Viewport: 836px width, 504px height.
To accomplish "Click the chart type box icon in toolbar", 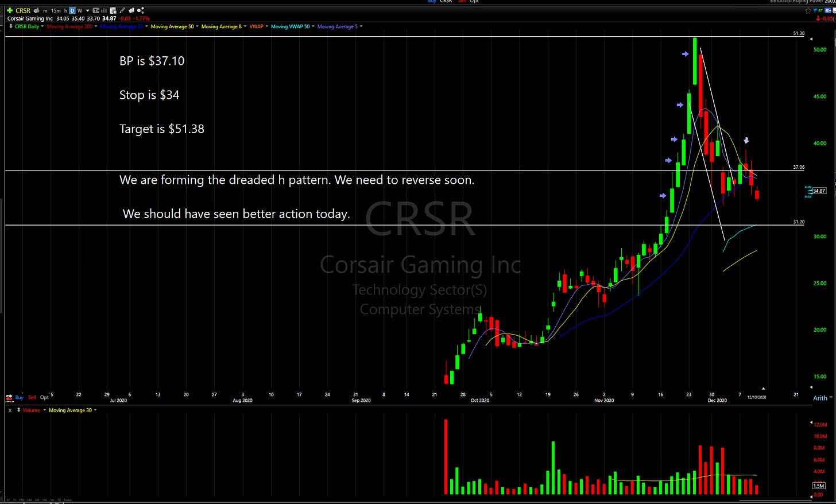I will pos(96,10).
